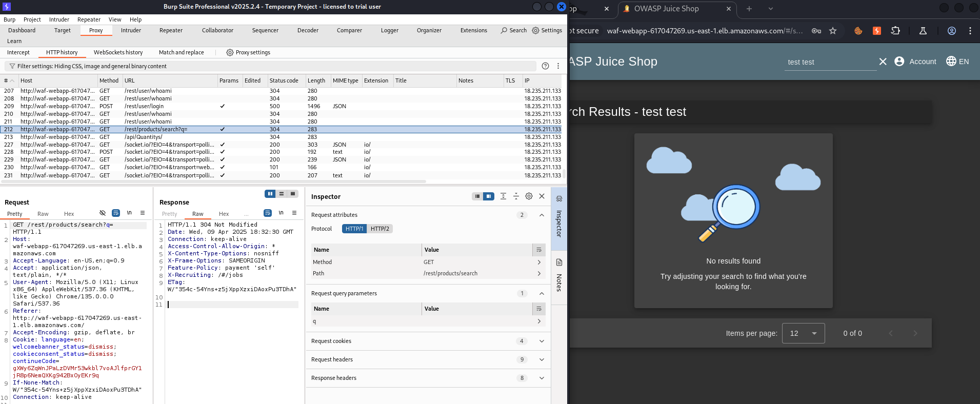This screenshot has width=980, height=404.
Task: Select HTTP/2 protocol in Inspector
Action: point(380,229)
